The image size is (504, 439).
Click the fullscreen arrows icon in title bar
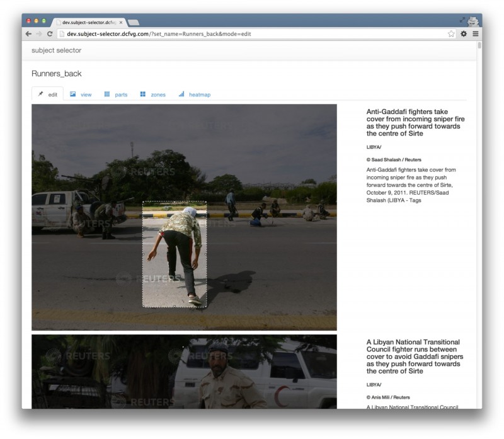[x=462, y=20]
